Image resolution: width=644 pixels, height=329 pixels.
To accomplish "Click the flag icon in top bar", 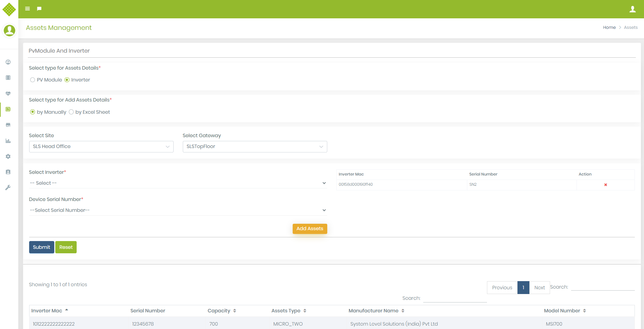I will pos(39,9).
